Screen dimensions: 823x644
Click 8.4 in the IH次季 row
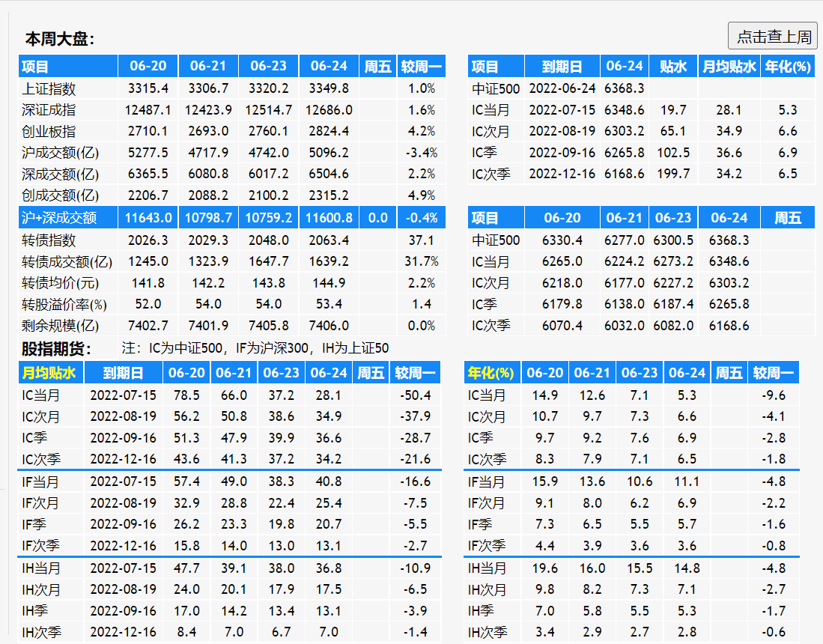(x=186, y=632)
